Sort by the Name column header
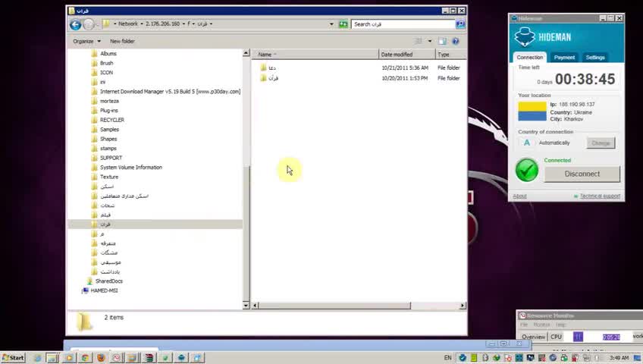Image resolution: width=643 pixels, height=364 pixels. click(315, 54)
